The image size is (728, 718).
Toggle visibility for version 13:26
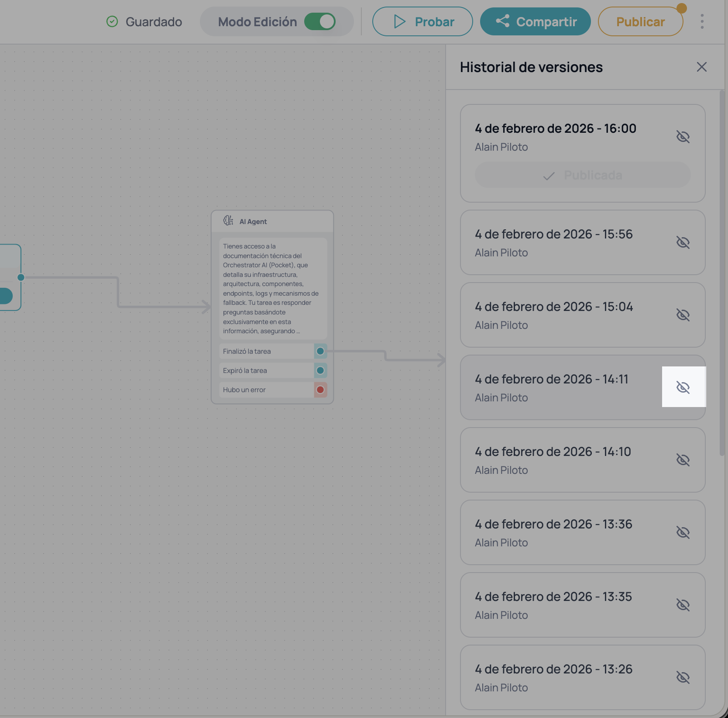[683, 677]
